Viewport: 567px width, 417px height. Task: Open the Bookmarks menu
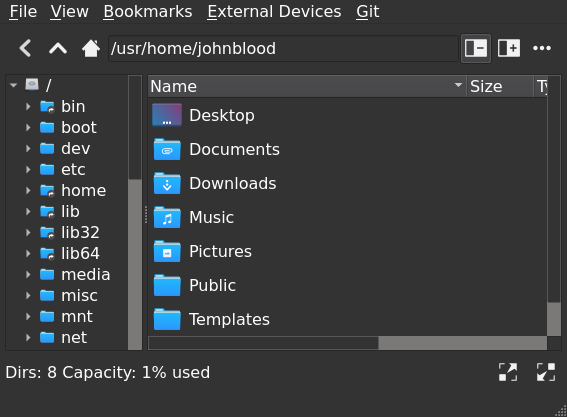148,12
